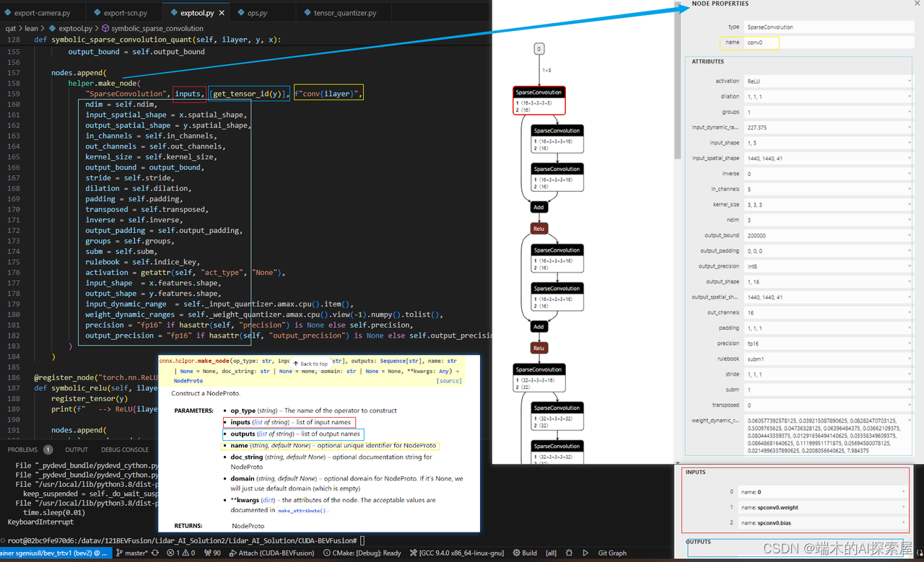This screenshot has height=562, width=924.
Task: Click the forwarded ports 90 status item
Action: (212, 553)
